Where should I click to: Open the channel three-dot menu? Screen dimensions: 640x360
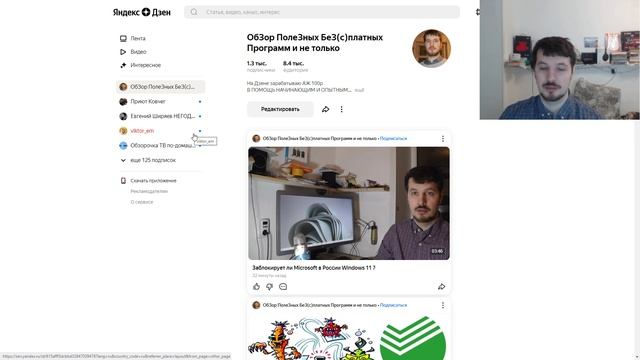point(342,109)
